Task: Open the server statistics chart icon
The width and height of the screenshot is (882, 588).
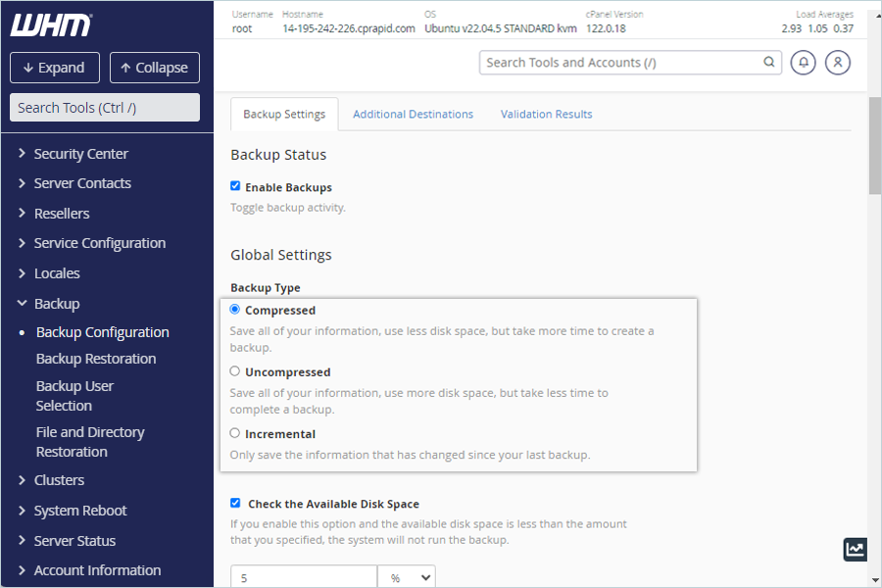Action: [855, 549]
